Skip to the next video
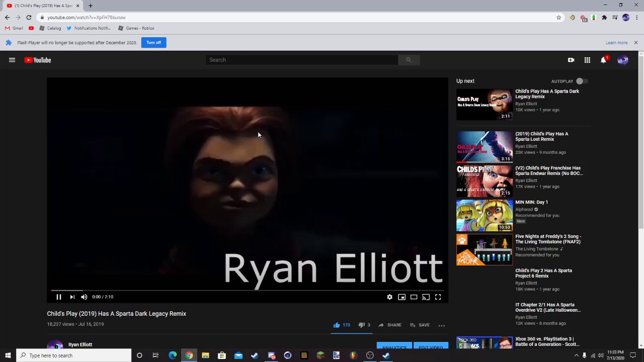Viewport: 644px width, 362px height. pos(72,297)
